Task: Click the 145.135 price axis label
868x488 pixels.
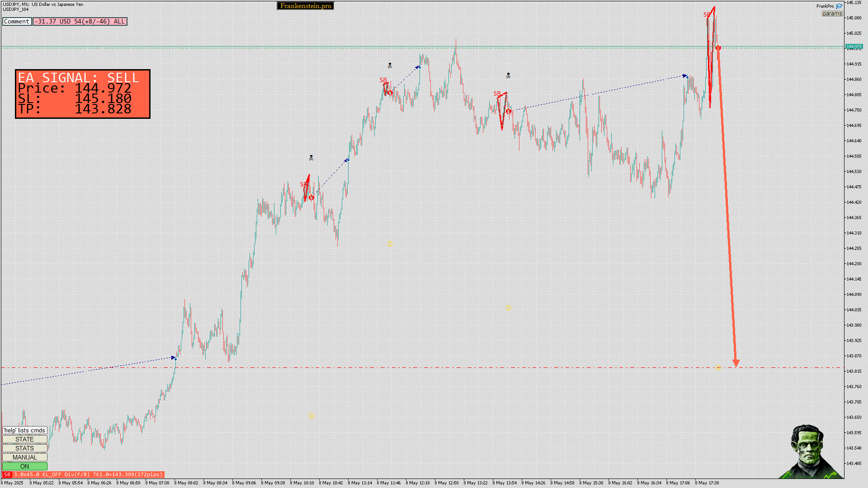Action: tap(854, 3)
